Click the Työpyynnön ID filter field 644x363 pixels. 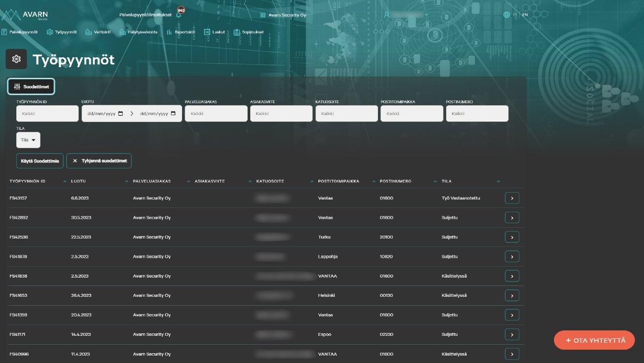(47, 114)
